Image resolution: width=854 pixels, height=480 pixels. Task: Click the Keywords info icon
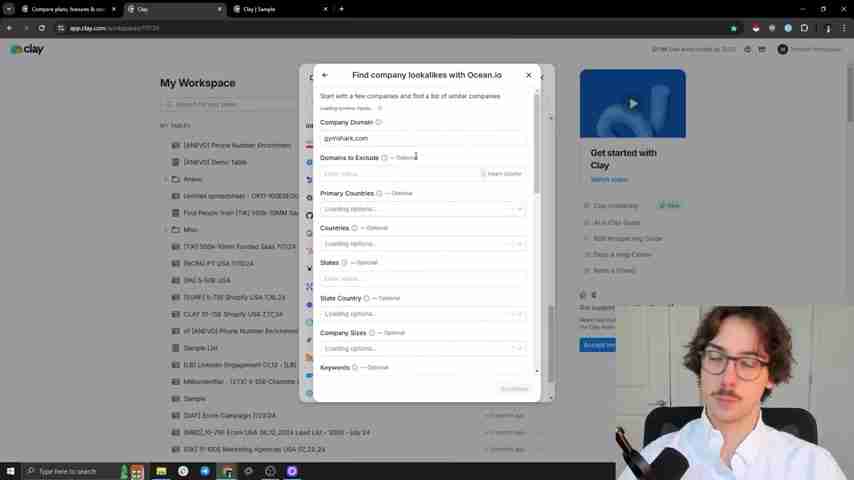tap(355, 368)
